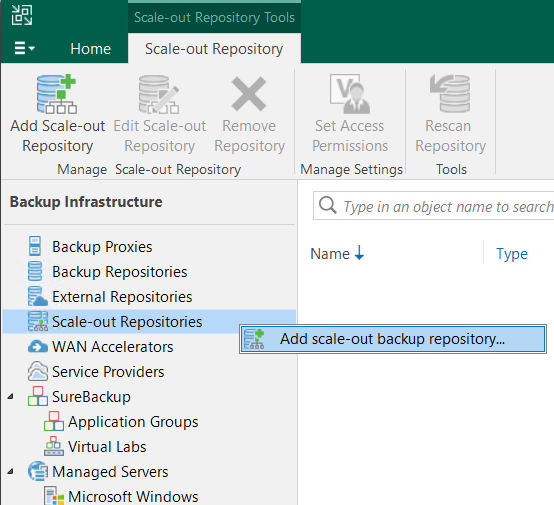Image resolution: width=554 pixels, height=505 pixels.
Task: Click the Managed Servers globe icon
Action: [x=37, y=471]
